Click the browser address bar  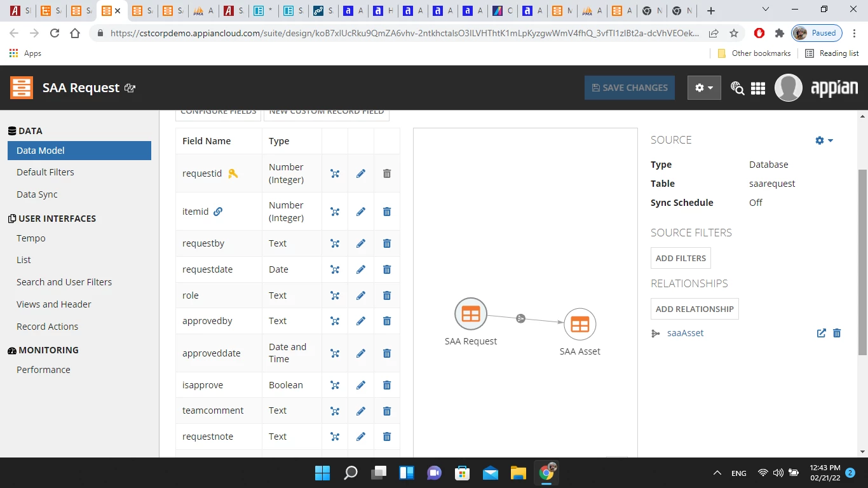point(405,33)
